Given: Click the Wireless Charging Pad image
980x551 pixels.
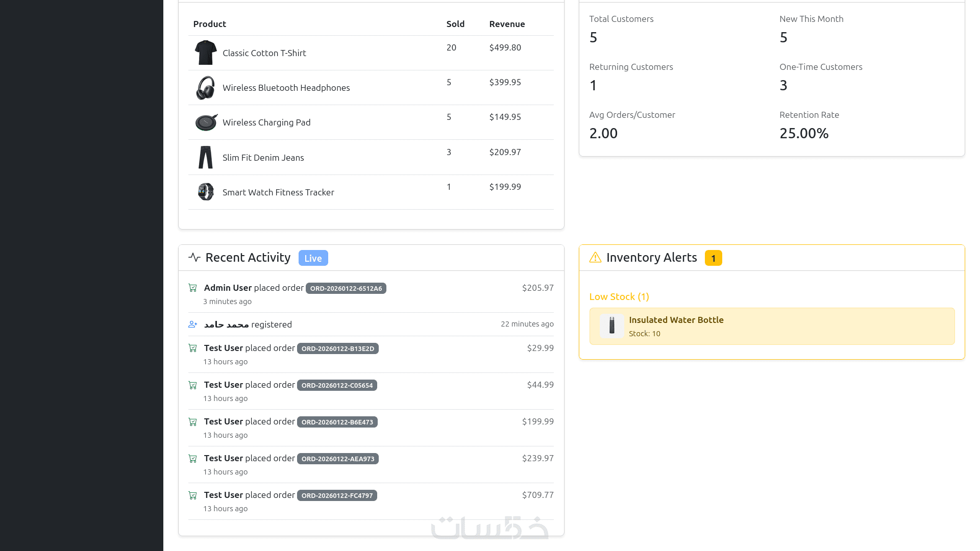Looking at the screenshot, I should [206, 122].
